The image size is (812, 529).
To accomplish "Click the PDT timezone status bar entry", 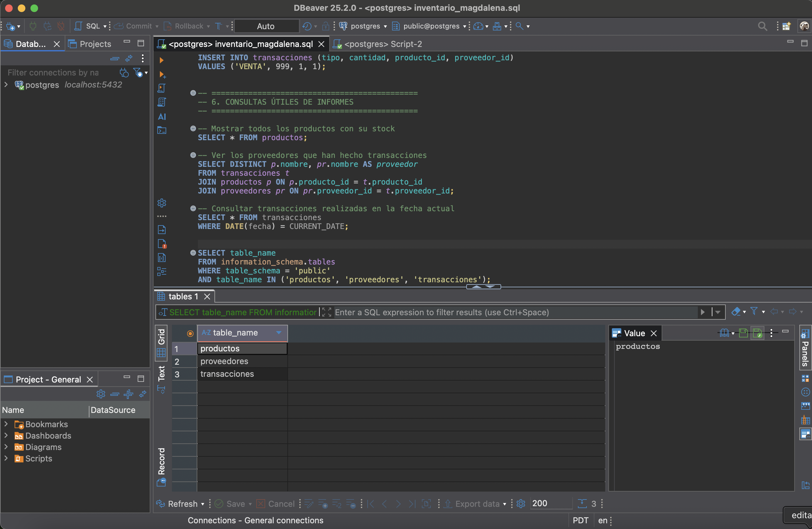I will (580, 520).
